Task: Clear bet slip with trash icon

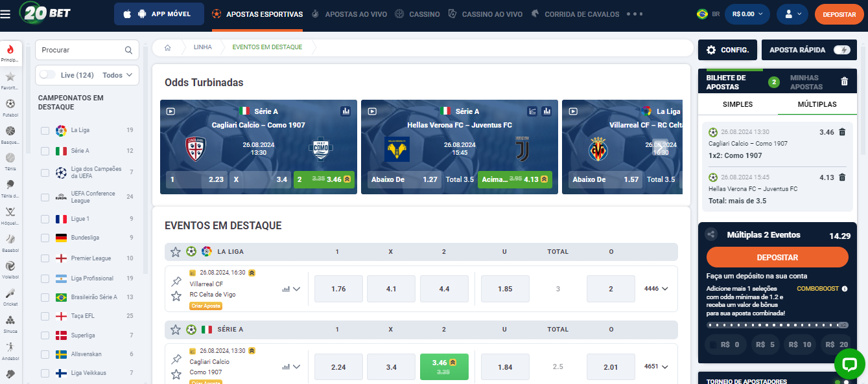Action: click(844, 82)
